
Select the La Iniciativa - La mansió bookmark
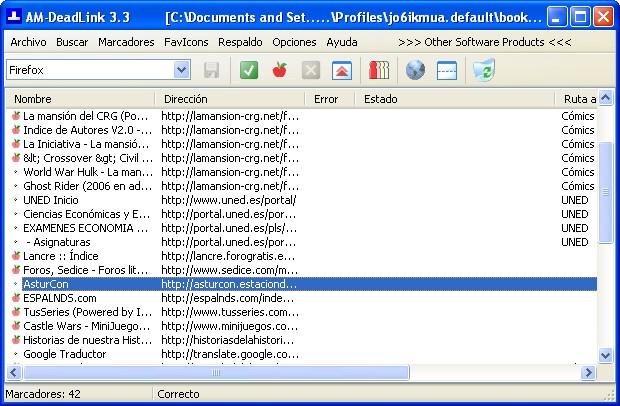[x=86, y=144]
